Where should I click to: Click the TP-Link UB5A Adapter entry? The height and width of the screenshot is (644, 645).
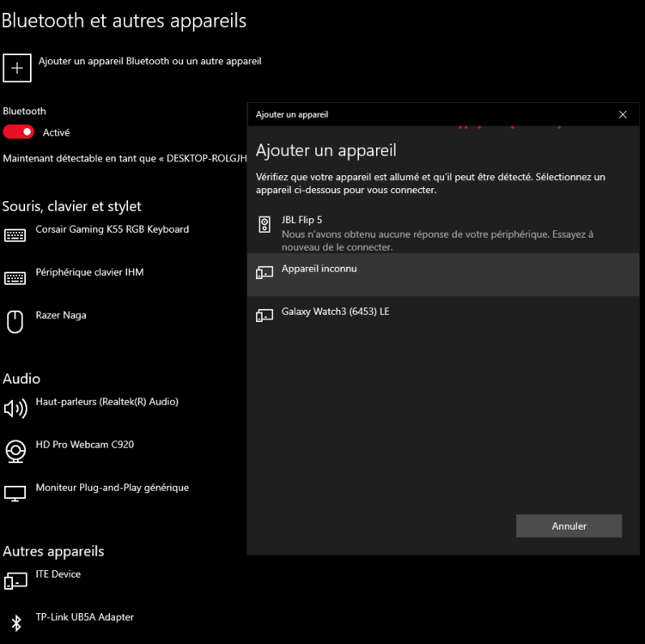(x=84, y=617)
